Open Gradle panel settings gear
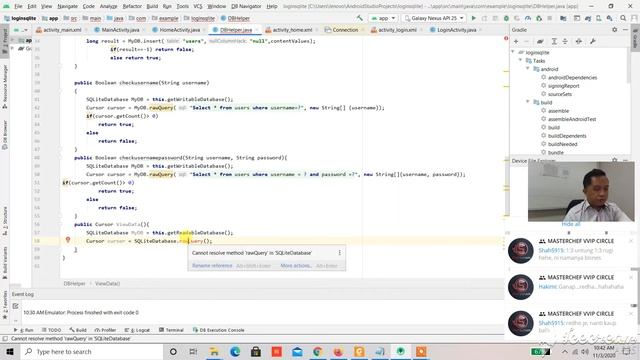Image resolution: width=640 pixels, height=360 pixels. pyautogui.click(x=615, y=30)
